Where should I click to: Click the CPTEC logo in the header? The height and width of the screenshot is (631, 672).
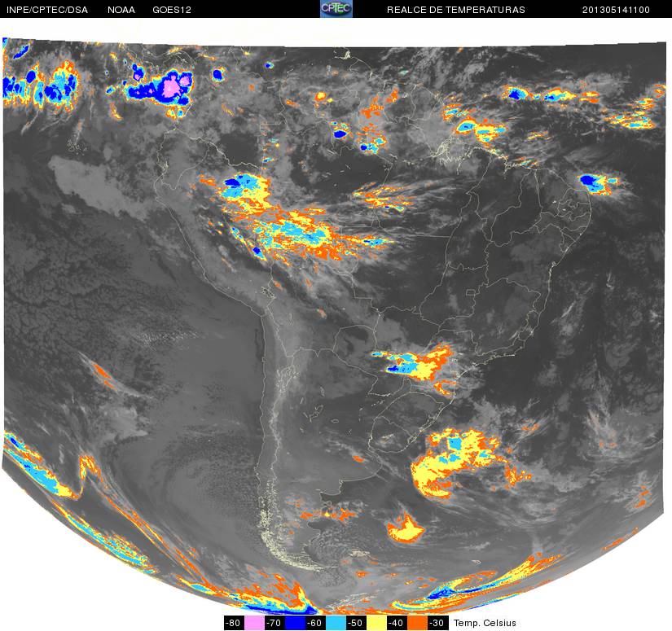click(x=336, y=9)
